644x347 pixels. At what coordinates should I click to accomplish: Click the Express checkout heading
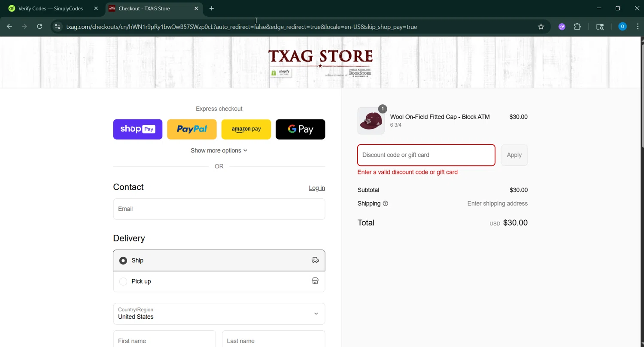pos(219,109)
